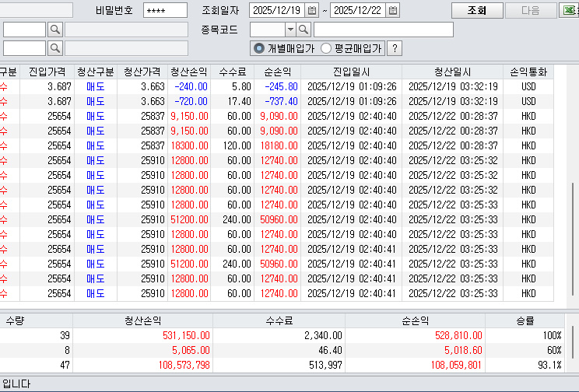Viewport: 579px width, 392px height.
Task: Click quantity cell 47 in summary
Action: point(36,365)
